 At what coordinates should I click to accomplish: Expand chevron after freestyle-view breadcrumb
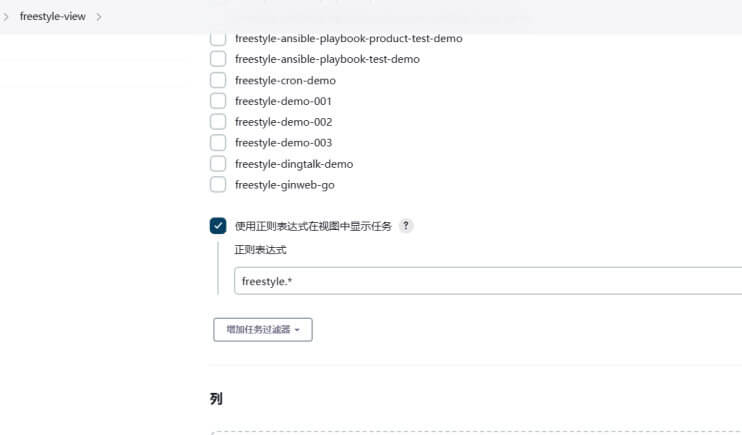click(98, 17)
